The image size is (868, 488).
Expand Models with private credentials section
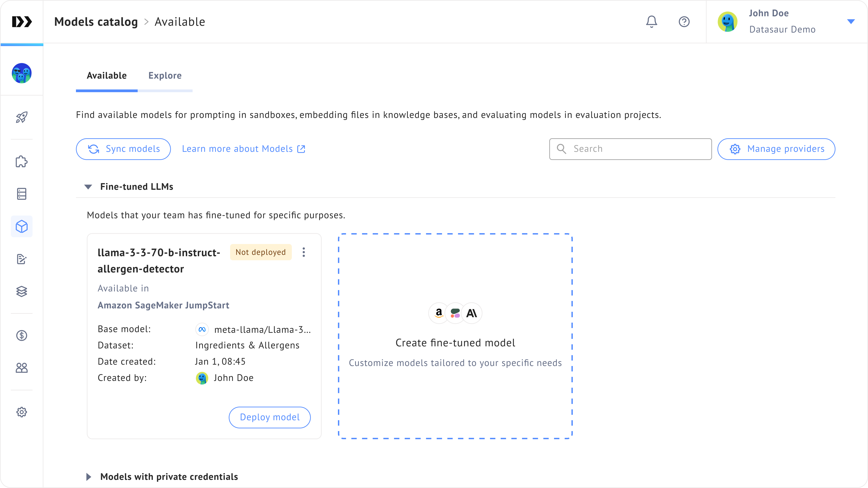[x=89, y=477]
